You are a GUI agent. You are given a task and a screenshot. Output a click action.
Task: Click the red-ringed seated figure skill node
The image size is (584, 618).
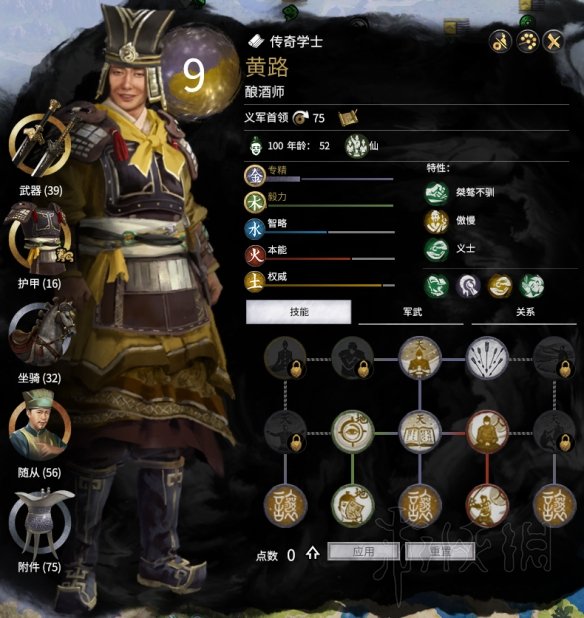(x=487, y=432)
